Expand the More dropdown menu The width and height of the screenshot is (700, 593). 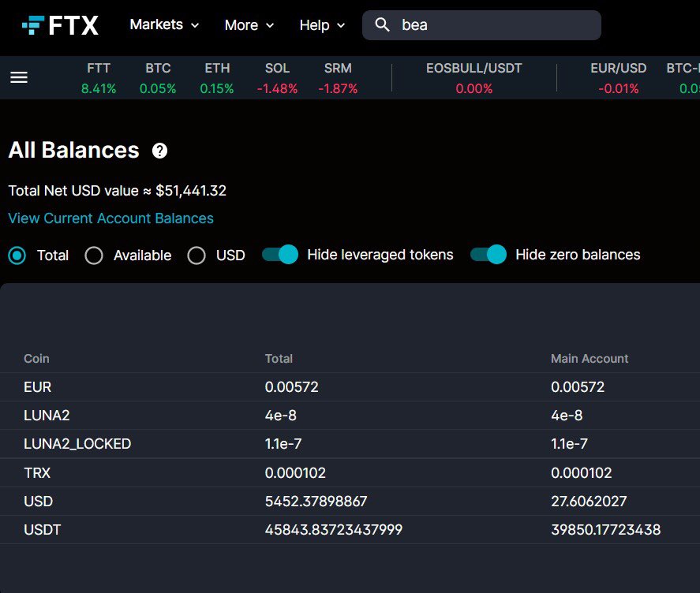point(249,25)
